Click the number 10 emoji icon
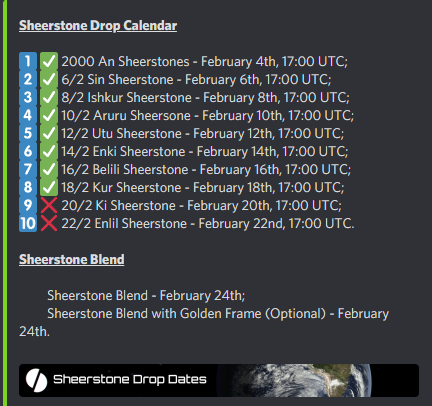Screen dimensions: 432x406 coord(28,223)
